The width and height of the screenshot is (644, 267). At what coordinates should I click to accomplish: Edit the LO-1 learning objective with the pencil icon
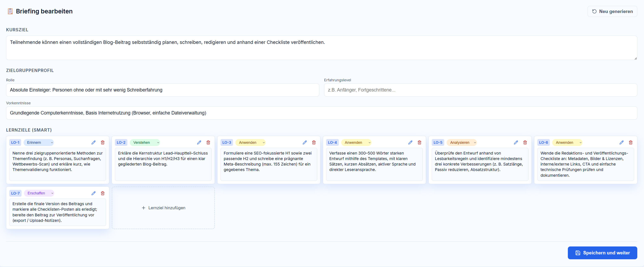click(93, 142)
